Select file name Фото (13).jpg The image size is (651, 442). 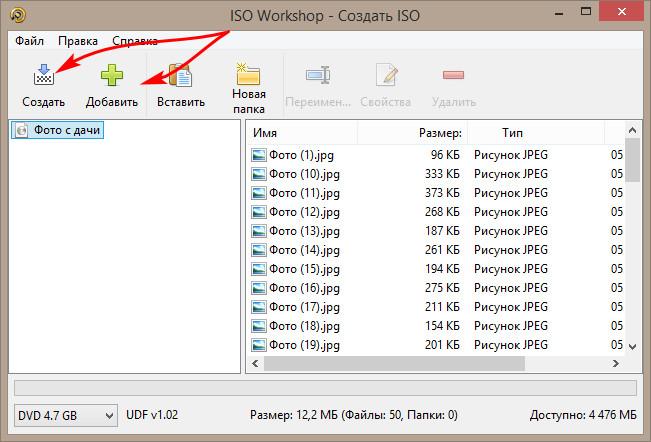304,231
